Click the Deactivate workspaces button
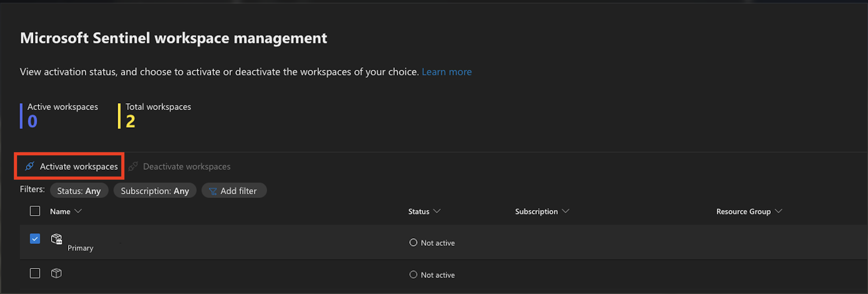 click(x=179, y=166)
